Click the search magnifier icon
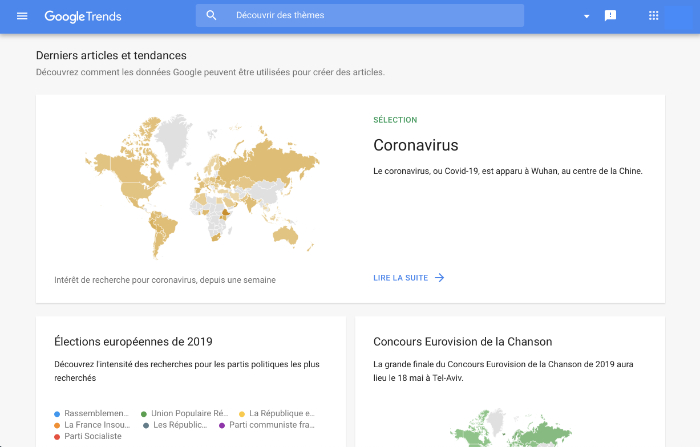Image resolution: width=700 pixels, height=447 pixels. (x=211, y=16)
